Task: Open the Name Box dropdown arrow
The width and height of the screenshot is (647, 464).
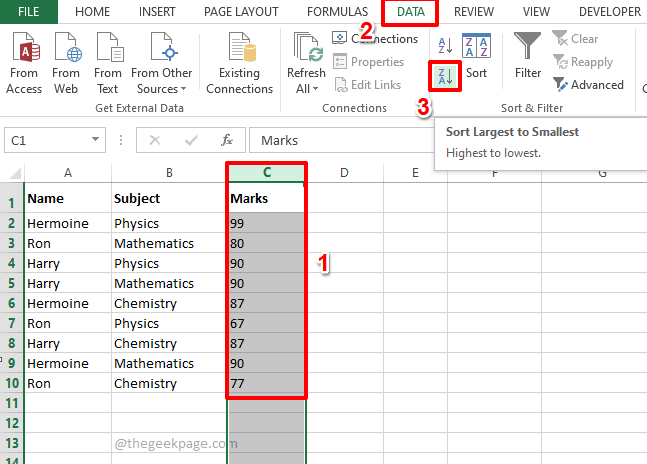Action: pyautogui.click(x=96, y=141)
